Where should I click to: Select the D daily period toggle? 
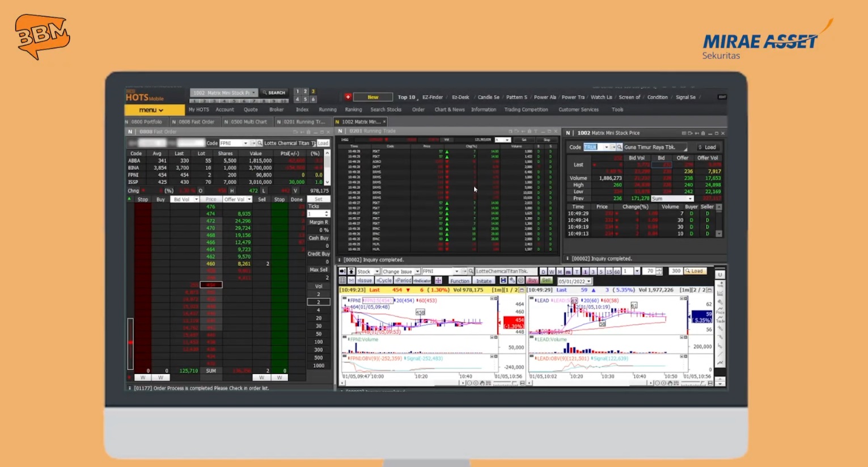(x=544, y=271)
